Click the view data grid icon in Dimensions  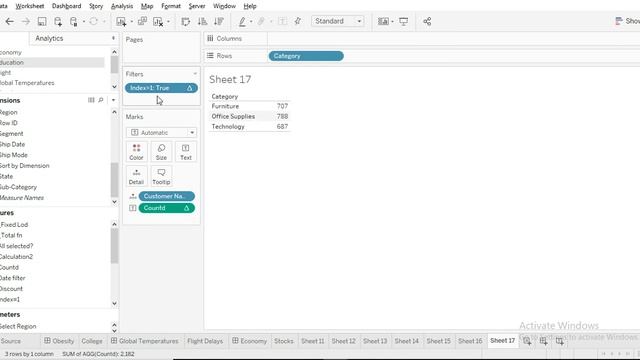click(x=91, y=100)
